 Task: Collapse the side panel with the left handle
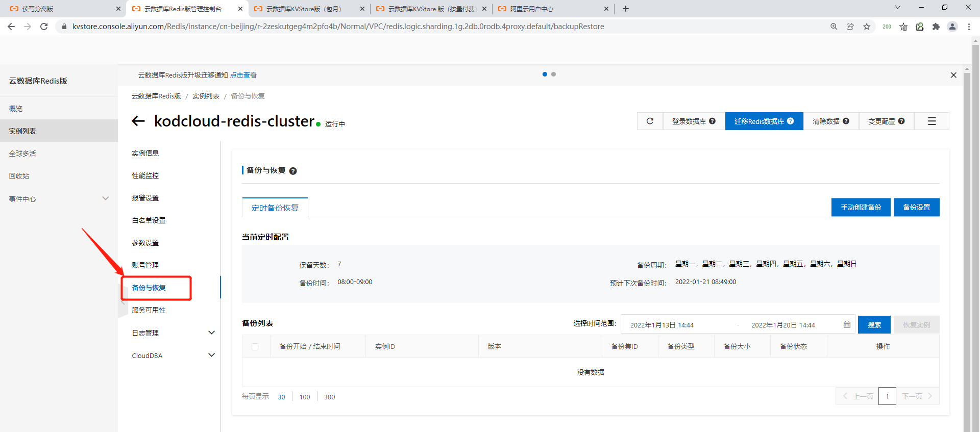(122, 302)
